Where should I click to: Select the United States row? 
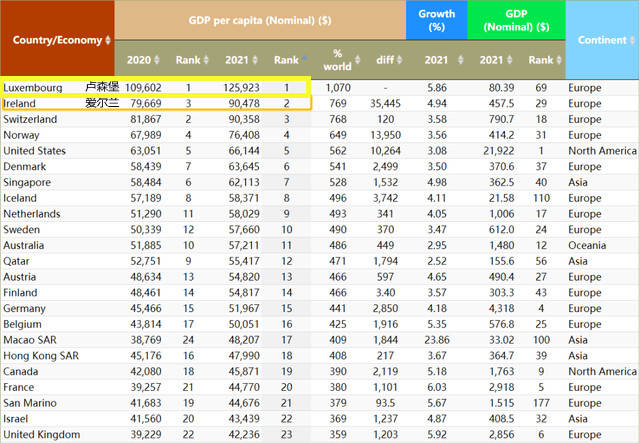tap(35, 151)
